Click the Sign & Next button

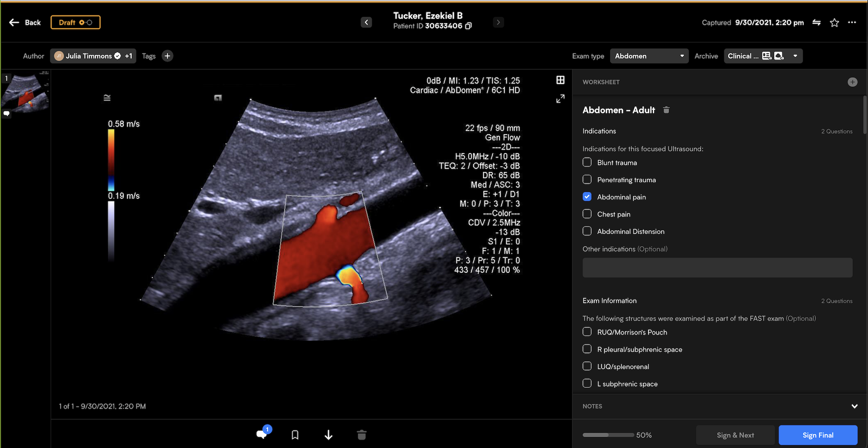[735, 435]
